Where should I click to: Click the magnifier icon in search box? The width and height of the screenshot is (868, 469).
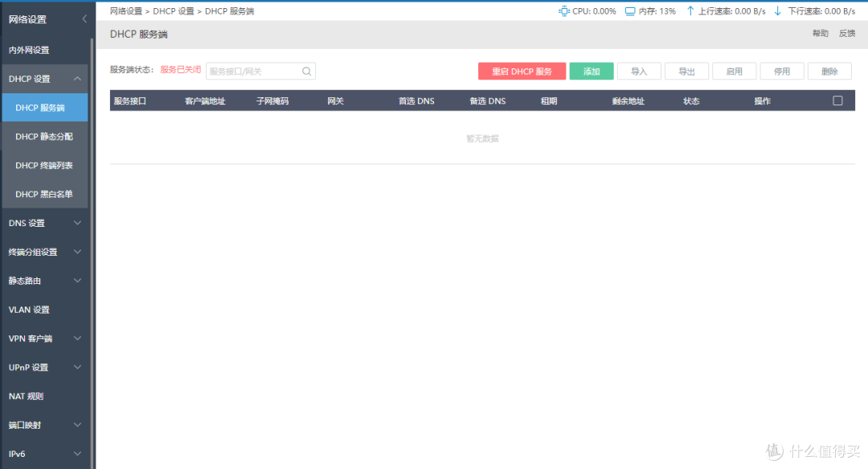click(305, 71)
